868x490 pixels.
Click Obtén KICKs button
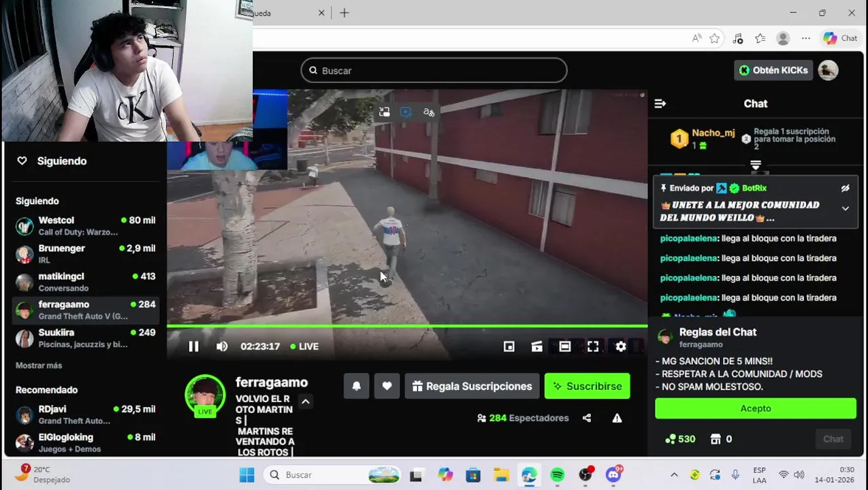tap(773, 70)
